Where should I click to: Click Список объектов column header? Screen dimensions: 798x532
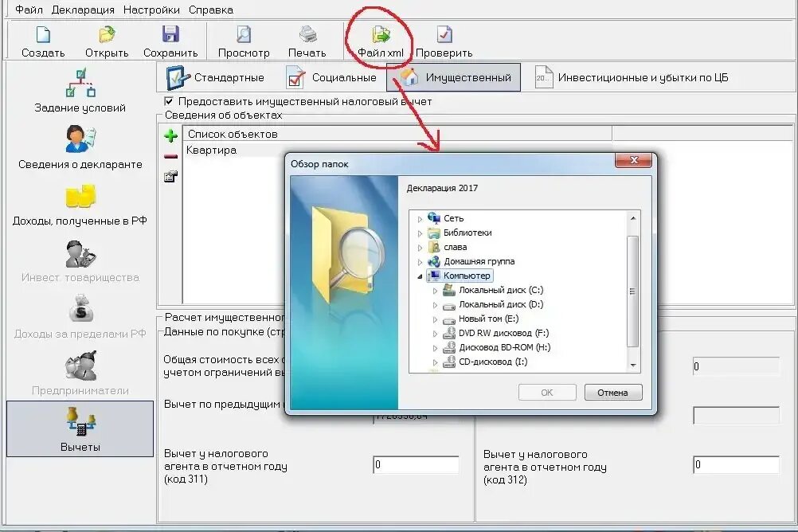tap(397, 134)
